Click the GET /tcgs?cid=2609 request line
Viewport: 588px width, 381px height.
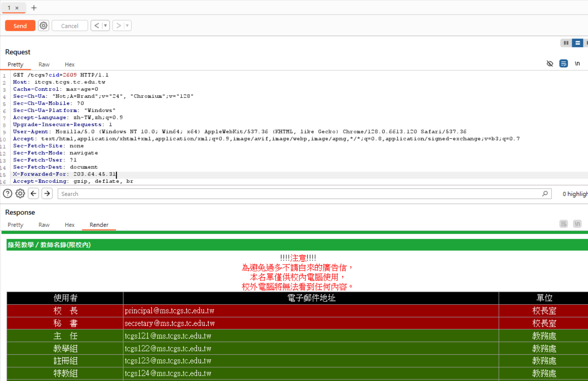tap(61, 75)
